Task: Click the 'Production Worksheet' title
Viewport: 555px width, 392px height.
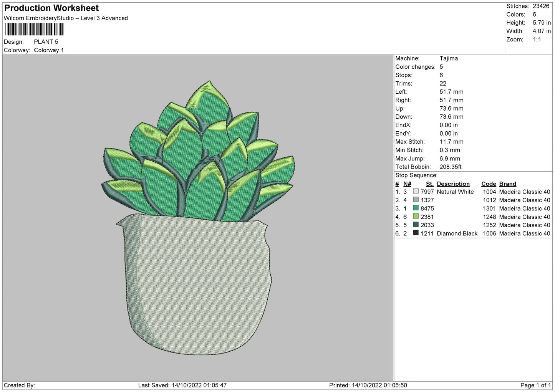Action: 51,8
